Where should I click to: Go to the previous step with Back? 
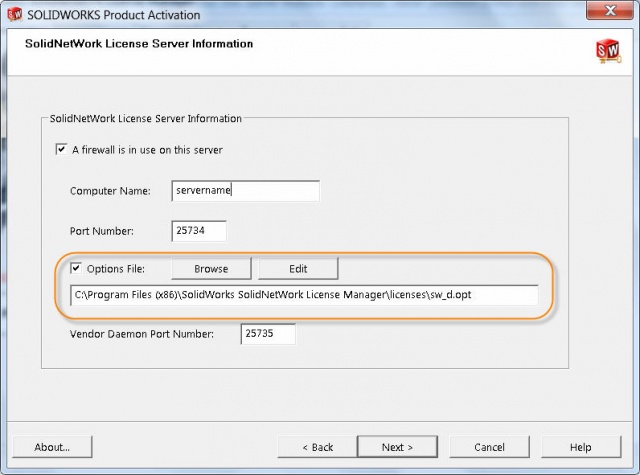[x=318, y=447]
